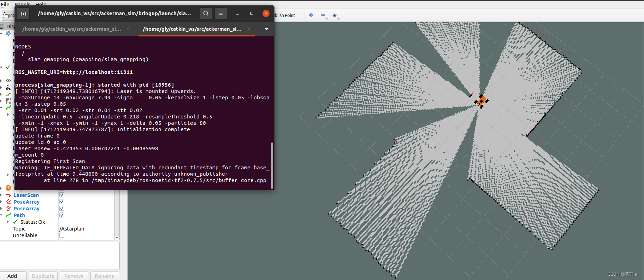Click the orange robot model in 3D view

coord(481,101)
